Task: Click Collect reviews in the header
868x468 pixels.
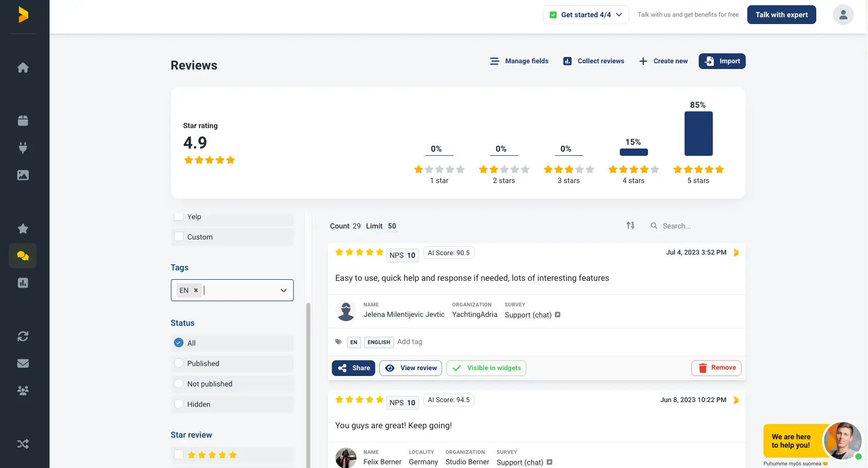Action: pyautogui.click(x=594, y=61)
